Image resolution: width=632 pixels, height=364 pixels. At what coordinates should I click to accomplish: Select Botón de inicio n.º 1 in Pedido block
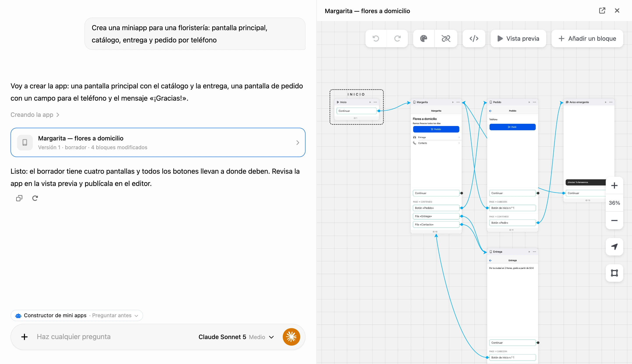[x=513, y=208]
